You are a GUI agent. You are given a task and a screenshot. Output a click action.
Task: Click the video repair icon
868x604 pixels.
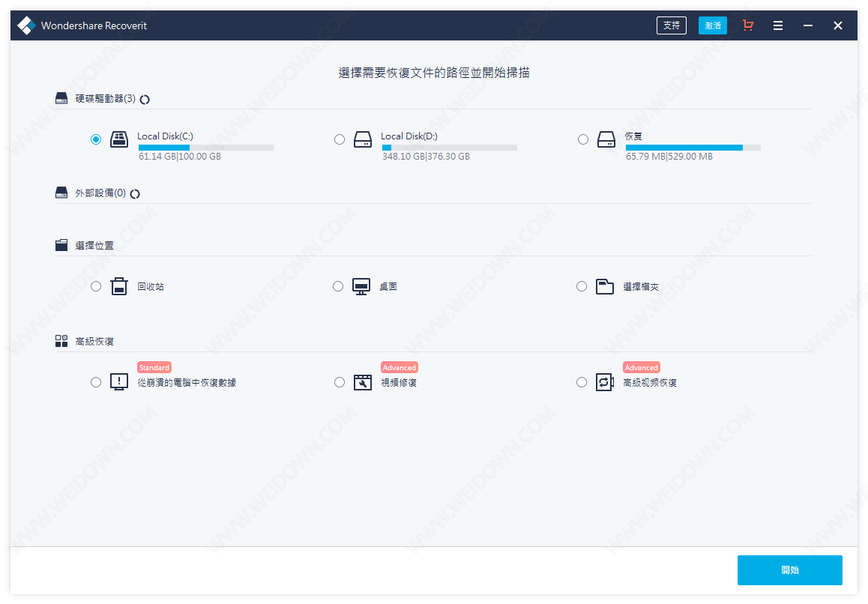pyautogui.click(x=363, y=382)
